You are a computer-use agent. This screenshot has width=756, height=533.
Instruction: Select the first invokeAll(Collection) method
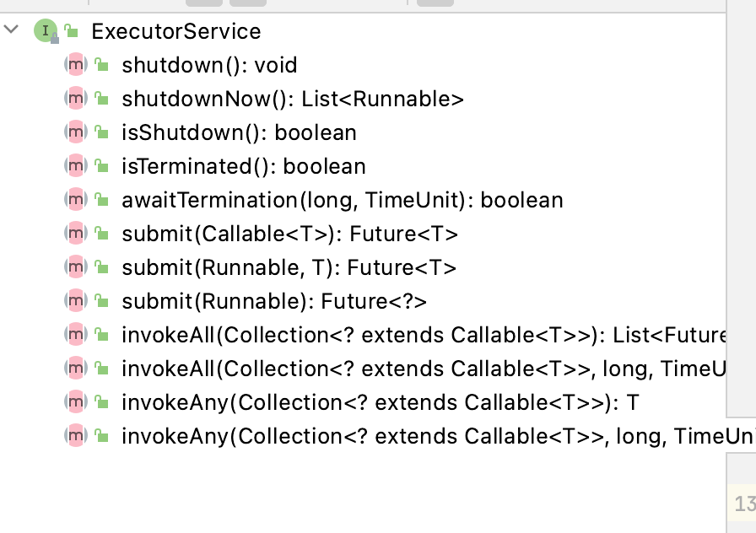click(422, 335)
